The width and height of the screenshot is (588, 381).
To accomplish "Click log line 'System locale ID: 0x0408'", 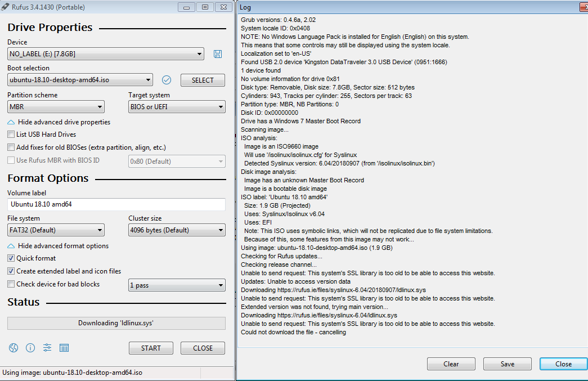I will tap(275, 29).
